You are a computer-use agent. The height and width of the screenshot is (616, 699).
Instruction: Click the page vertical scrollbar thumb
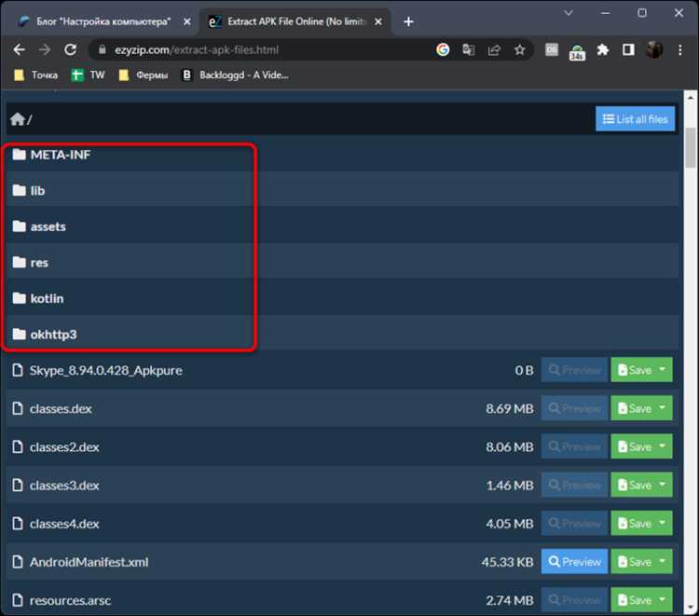[x=690, y=147]
